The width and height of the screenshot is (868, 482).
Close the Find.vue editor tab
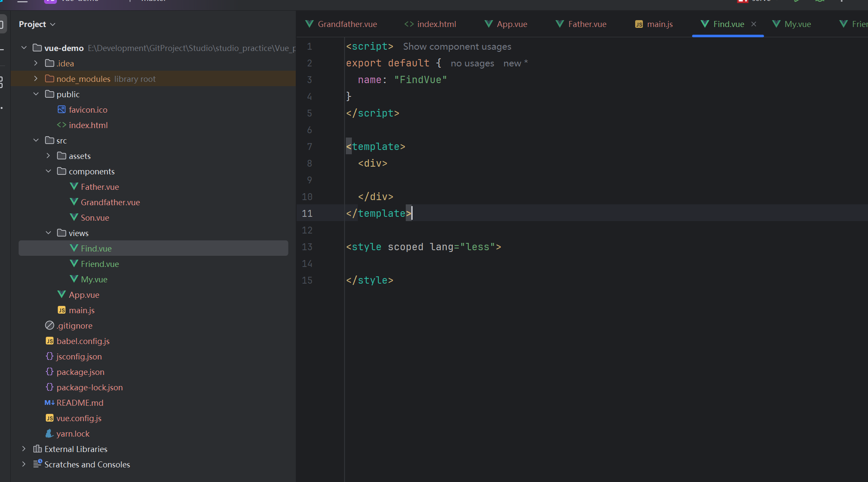(754, 24)
